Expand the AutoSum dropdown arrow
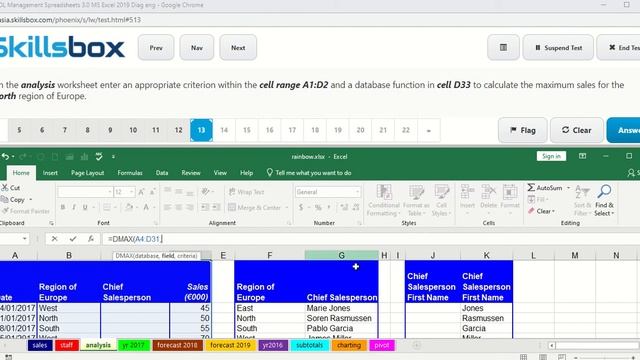640x360 pixels. coord(568,188)
